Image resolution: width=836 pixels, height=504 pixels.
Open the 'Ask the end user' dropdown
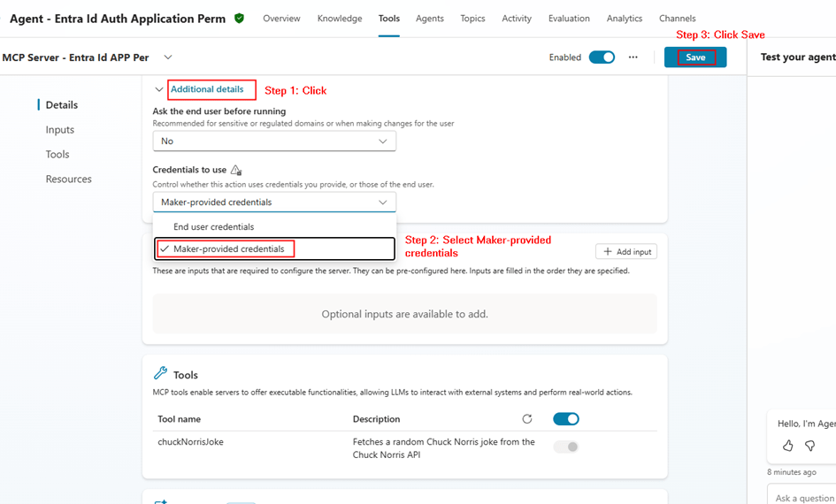click(x=274, y=141)
